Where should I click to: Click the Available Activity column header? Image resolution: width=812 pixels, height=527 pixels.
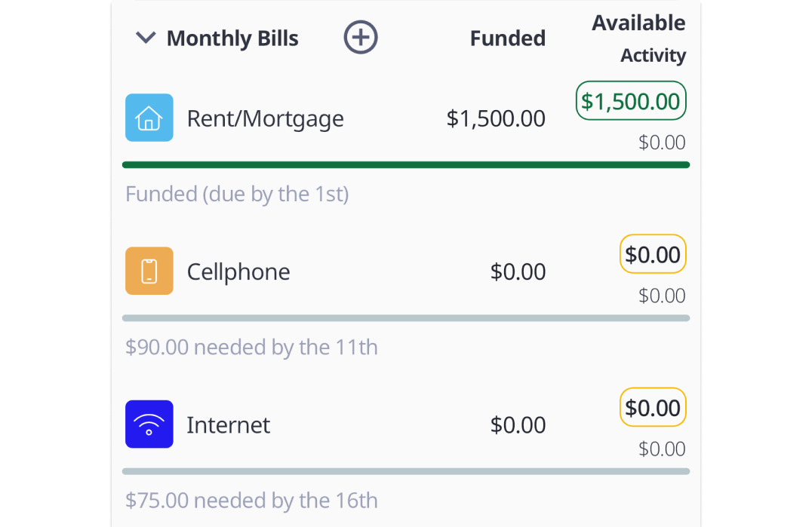point(638,38)
